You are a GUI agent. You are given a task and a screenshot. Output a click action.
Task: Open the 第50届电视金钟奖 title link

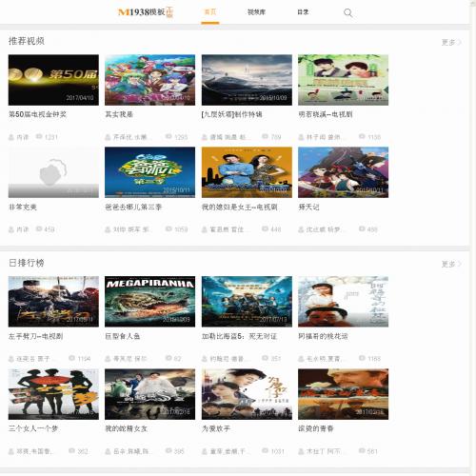pos(37,114)
